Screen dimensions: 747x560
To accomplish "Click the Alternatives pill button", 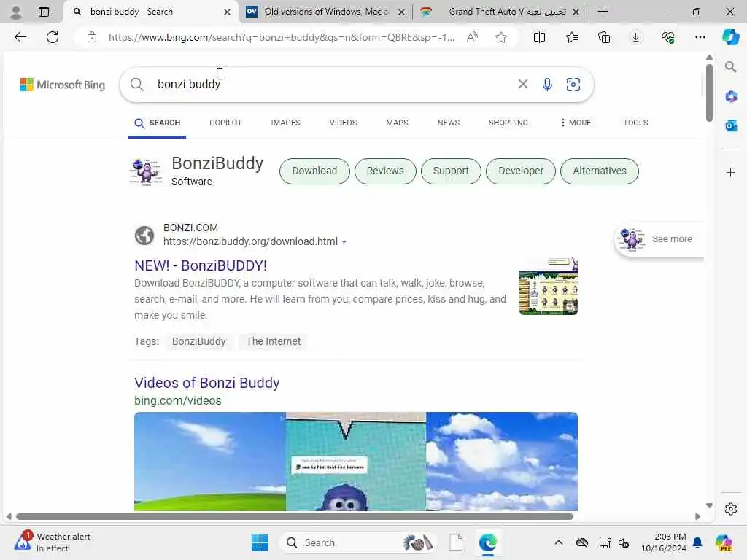I will (600, 171).
